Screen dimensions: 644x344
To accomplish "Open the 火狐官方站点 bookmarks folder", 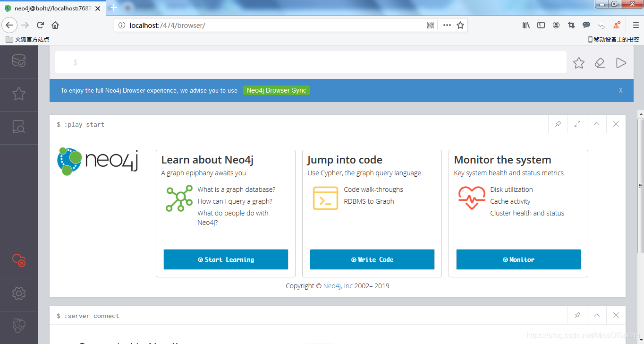I will 27,40.
